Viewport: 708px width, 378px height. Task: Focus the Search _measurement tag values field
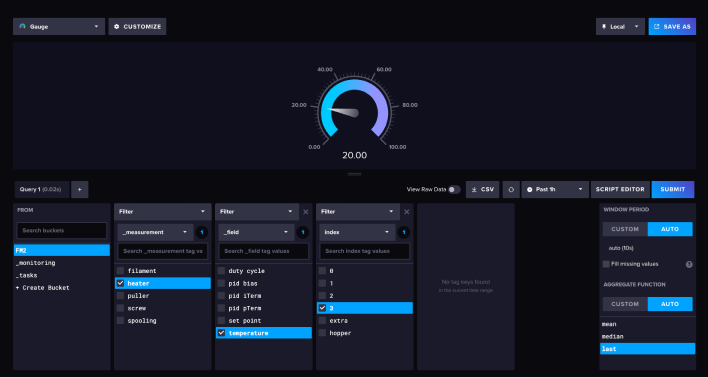point(163,251)
